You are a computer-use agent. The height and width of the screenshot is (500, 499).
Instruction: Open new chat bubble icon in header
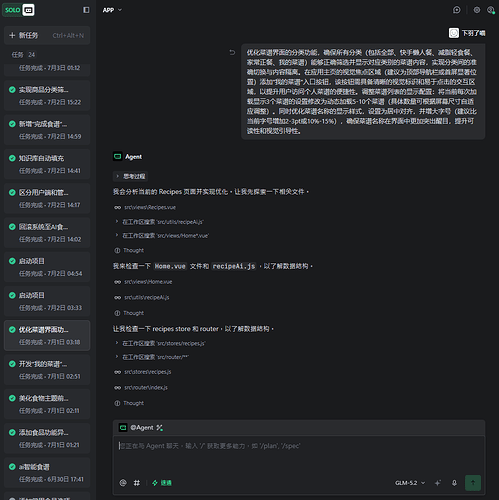click(457, 10)
